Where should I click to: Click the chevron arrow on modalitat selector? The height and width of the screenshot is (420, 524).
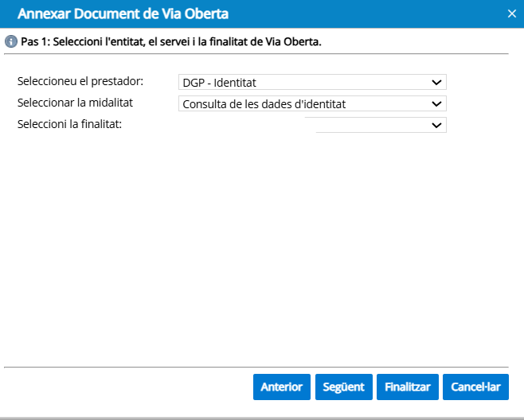coord(436,103)
